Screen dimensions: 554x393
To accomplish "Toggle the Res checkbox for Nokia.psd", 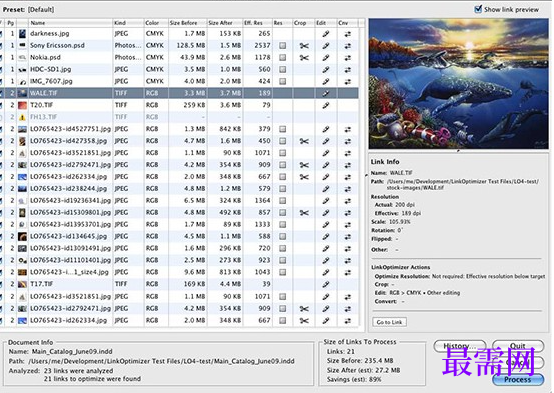I will click(283, 58).
